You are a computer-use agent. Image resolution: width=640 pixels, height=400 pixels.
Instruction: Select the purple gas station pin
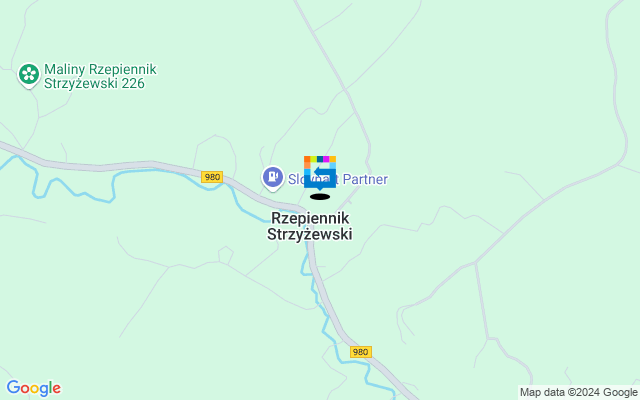click(x=273, y=178)
